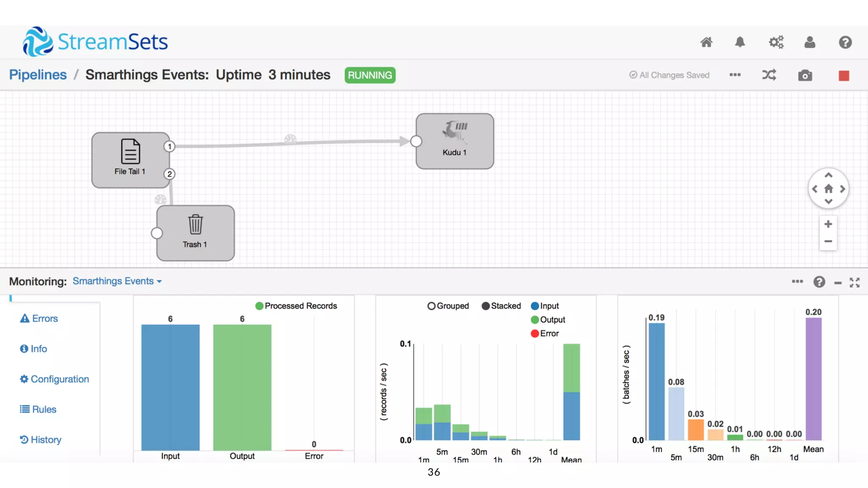
Task: Open the Errors tab
Action: (39, 319)
